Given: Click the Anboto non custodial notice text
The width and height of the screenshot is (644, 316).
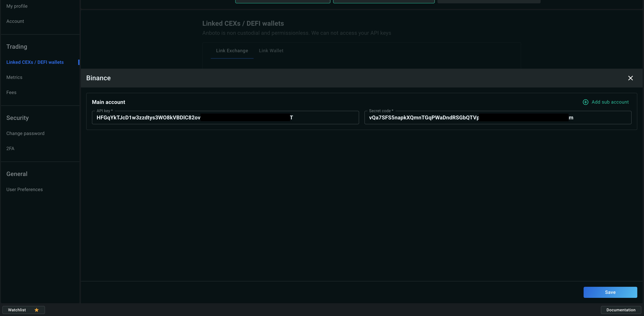Looking at the screenshot, I should tap(296, 33).
